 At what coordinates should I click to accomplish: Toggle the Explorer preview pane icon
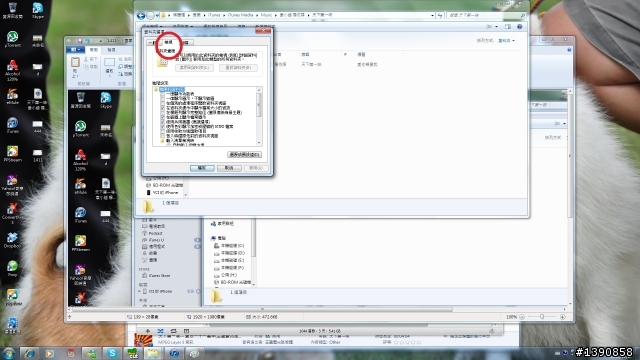coord(508,27)
